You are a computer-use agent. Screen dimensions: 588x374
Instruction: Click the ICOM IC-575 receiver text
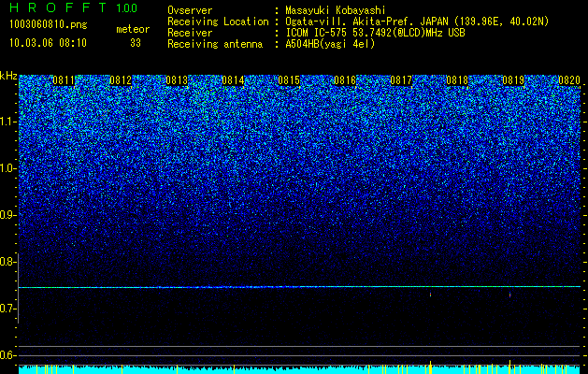375,33
